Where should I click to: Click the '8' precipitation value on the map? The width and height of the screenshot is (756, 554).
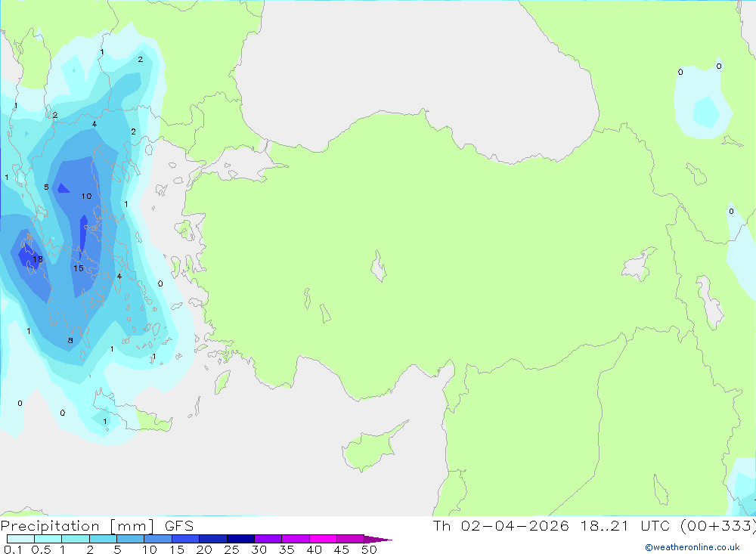70,340
